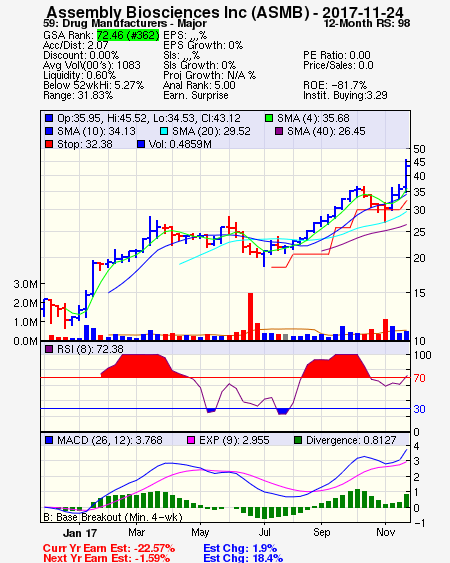The width and height of the screenshot is (450, 563).
Task: Click the PE Ratio: 0.00 entry
Action: tap(337, 55)
